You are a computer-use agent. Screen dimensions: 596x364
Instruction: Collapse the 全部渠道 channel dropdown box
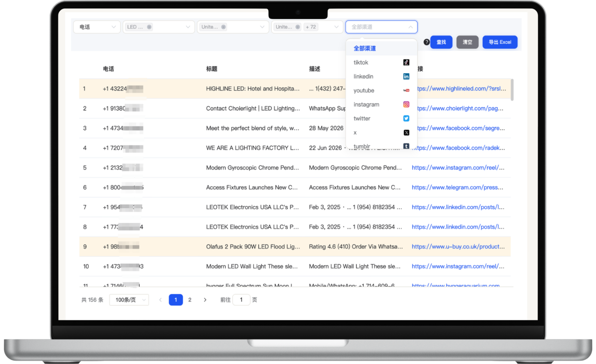pos(381,27)
